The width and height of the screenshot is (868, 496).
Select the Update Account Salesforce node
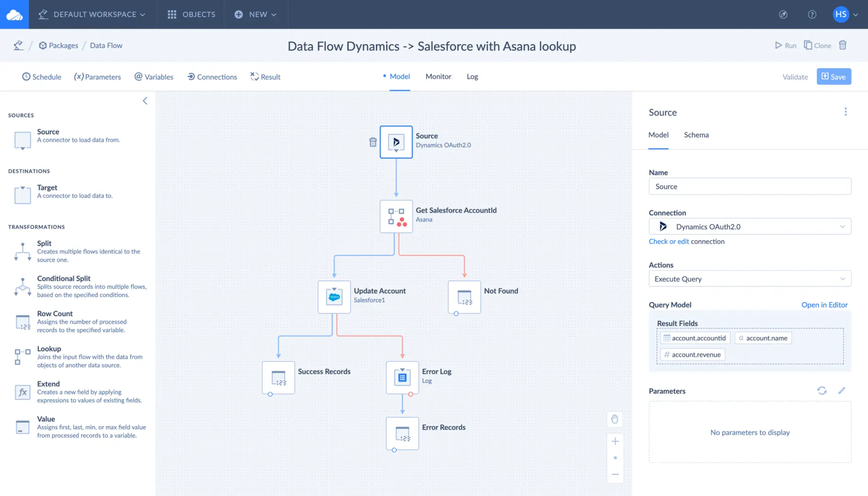334,297
